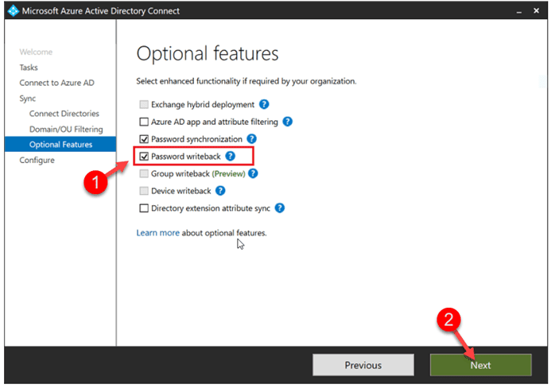Image resolution: width=555 pixels, height=392 pixels.
Task: Click the Optional features heading
Action: (208, 54)
